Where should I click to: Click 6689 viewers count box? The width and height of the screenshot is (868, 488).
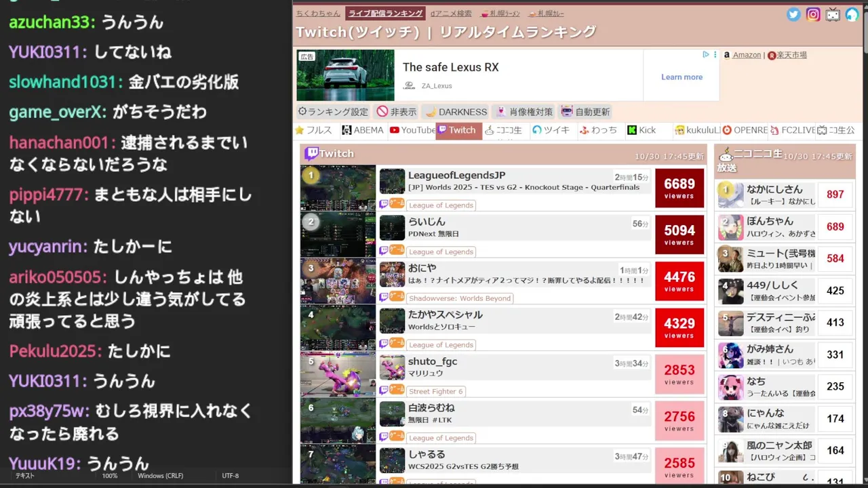[x=679, y=188]
